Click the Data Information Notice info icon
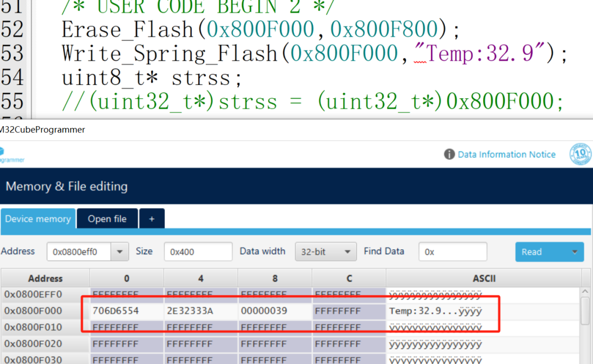Viewport: 593px width, 364px height. click(449, 154)
